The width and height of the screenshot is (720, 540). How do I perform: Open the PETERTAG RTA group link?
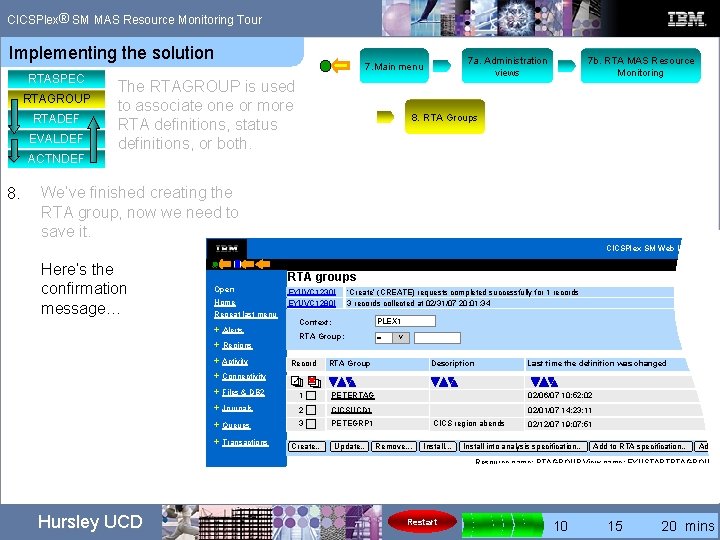pyautogui.click(x=353, y=395)
